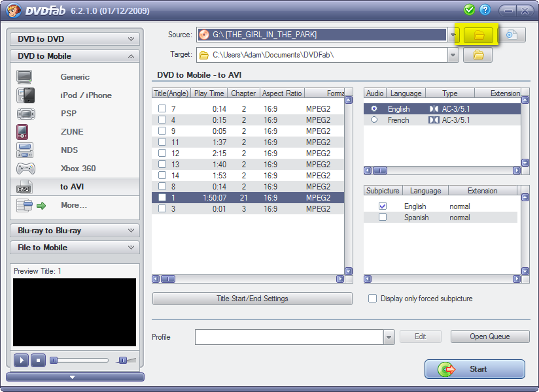Click the preview seek slider track
The image size is (539, 392).
pyautogui.click(x=80, y=360)
